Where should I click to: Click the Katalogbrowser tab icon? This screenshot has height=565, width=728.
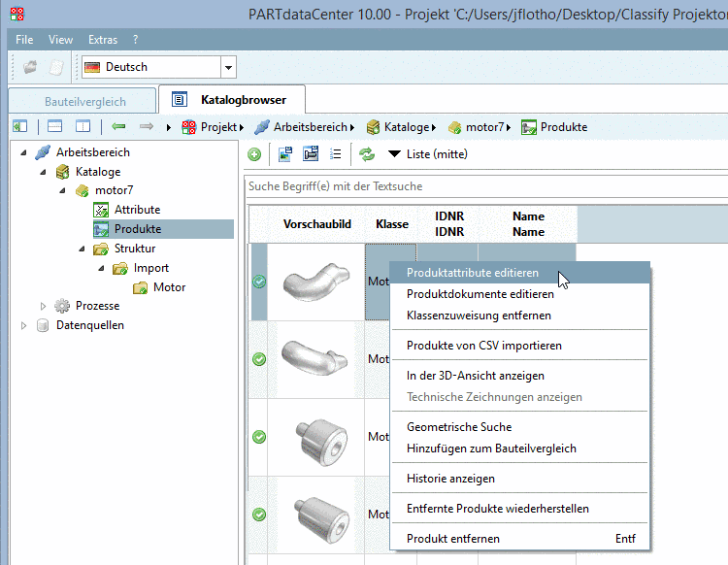[180, 99]
